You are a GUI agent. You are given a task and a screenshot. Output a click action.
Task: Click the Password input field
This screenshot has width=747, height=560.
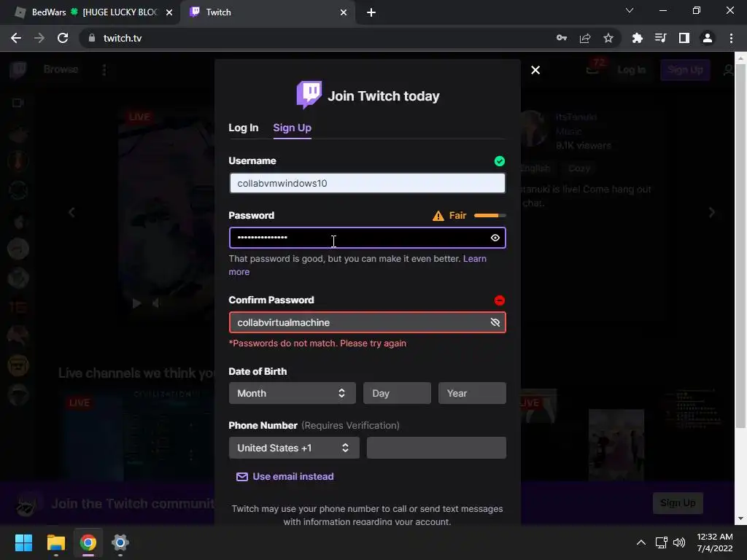click(x=368, y=238)
